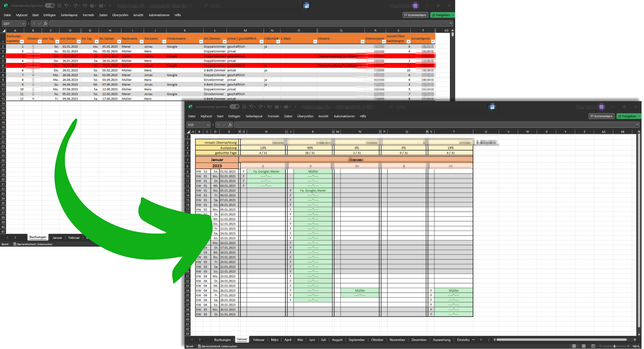Expand the name box dropdown showing Q37

(x=23, y=23)
